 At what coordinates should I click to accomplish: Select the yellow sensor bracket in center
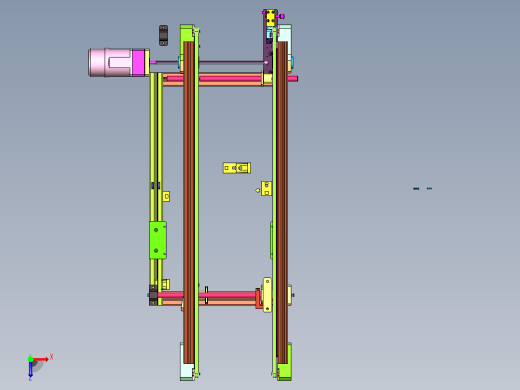click(237, 168)
